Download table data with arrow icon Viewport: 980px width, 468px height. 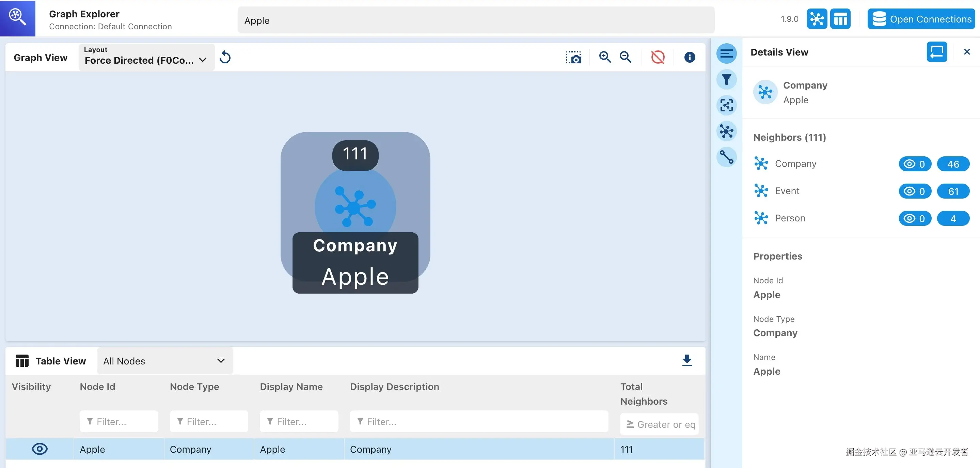click(687, 360)
